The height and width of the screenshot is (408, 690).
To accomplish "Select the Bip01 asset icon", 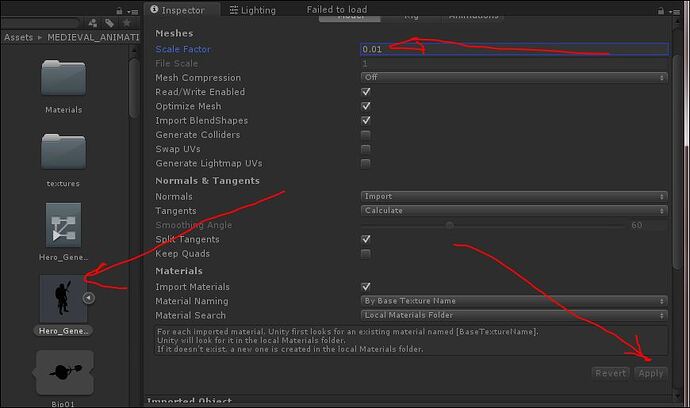I will point(63,372).
